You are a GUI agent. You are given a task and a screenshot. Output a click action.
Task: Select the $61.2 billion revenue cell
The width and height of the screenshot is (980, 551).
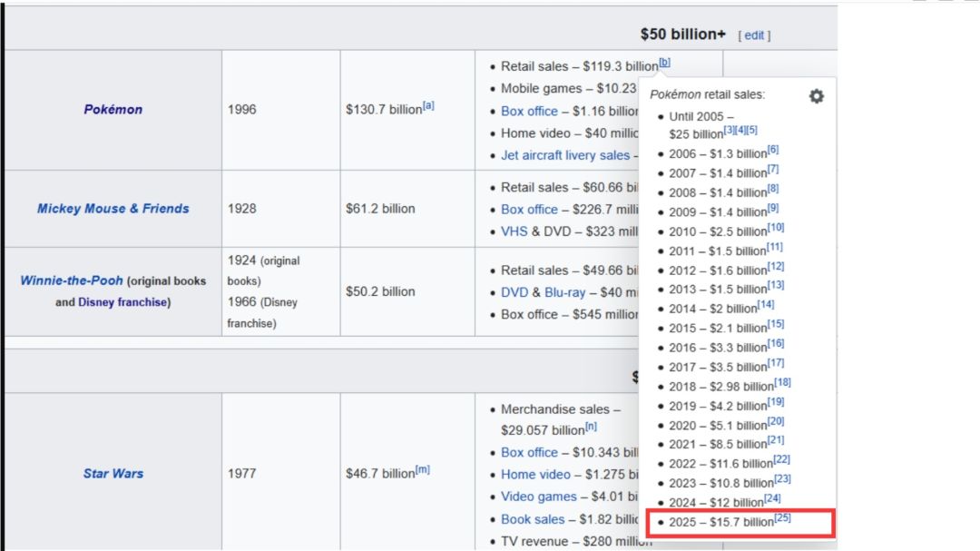click(x=407, y=208)
